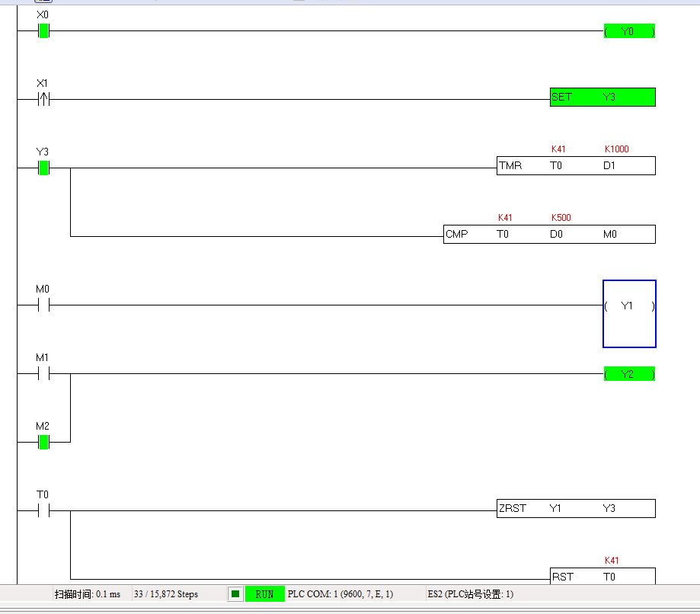Click the green PLC status indicator icon
This screenshot has width=700, height=614.
[x=235, y=594]
